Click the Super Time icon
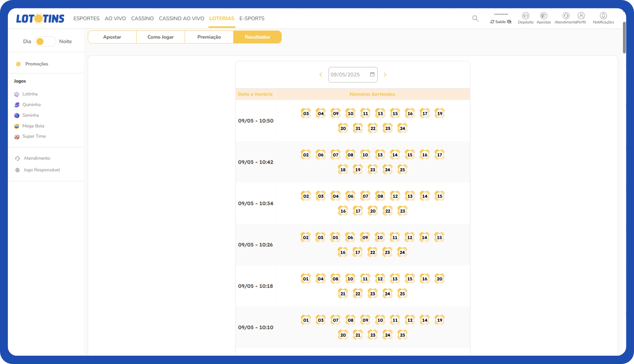The image size is (634, 364). tap(17, 137)
